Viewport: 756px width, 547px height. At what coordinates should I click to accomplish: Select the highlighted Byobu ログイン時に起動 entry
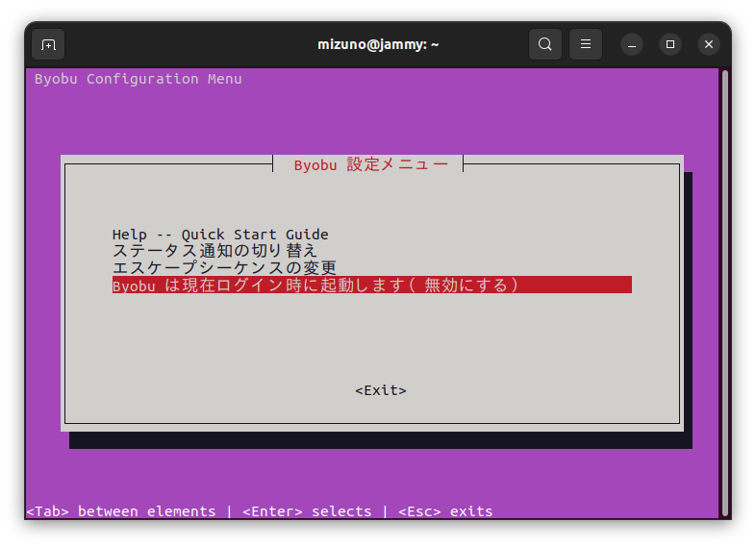(371, 285)
